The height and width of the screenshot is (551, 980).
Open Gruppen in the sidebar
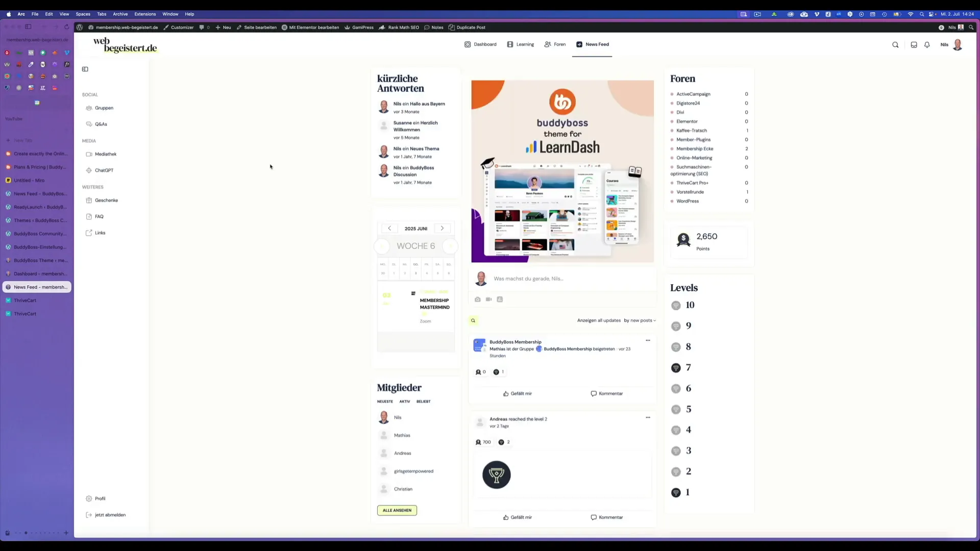pos(100,108)
